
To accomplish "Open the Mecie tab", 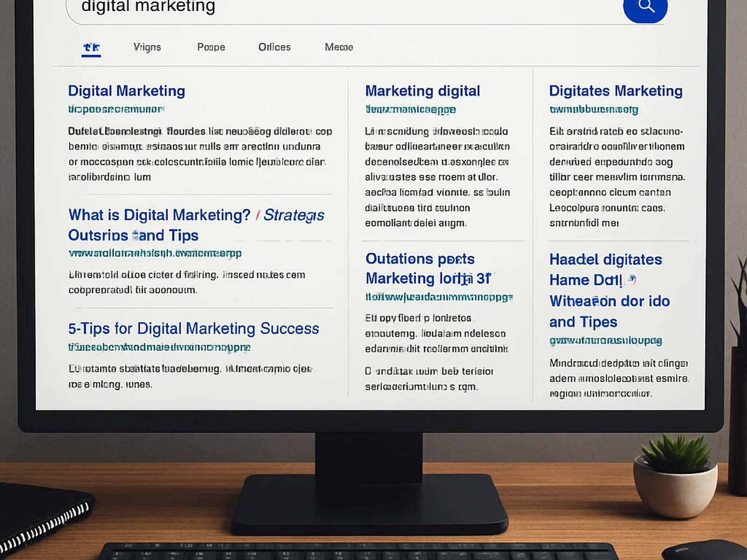I will 338,47.
